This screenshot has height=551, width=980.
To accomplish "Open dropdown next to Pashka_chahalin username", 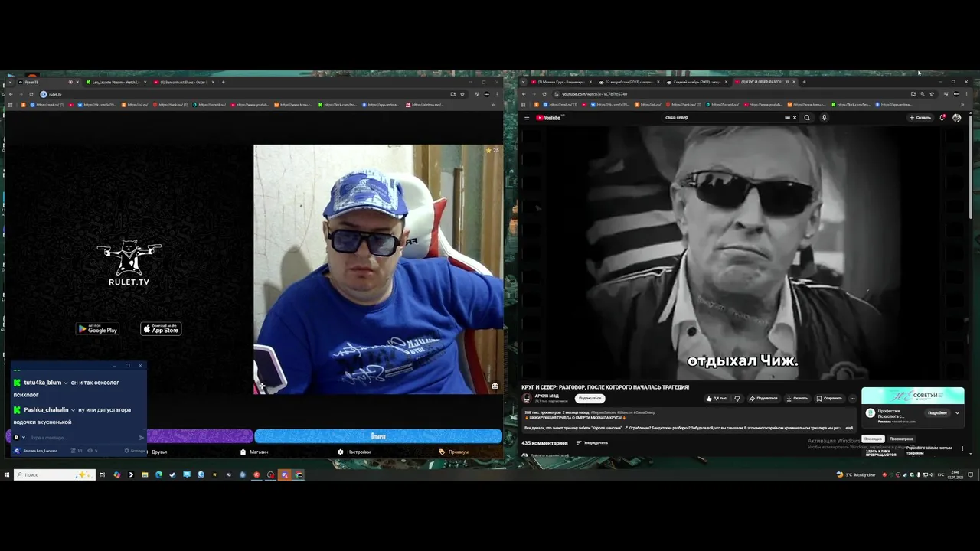I will pyautogui.click(x=73, y=410).
